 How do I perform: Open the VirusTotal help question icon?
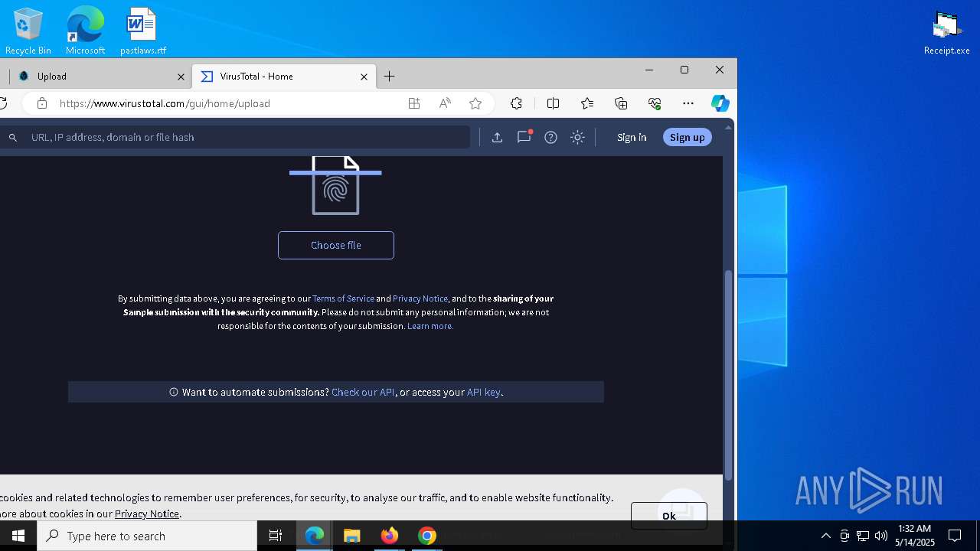550,137
